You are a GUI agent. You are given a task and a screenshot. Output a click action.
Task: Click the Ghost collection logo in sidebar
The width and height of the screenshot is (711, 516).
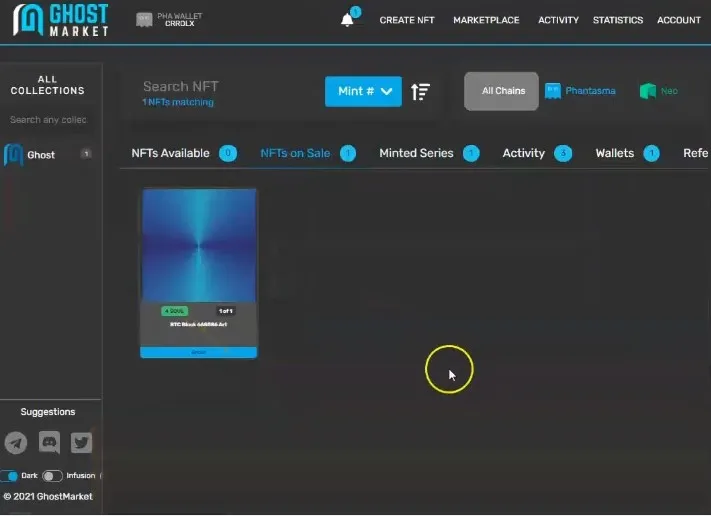(x=13, y=155)
